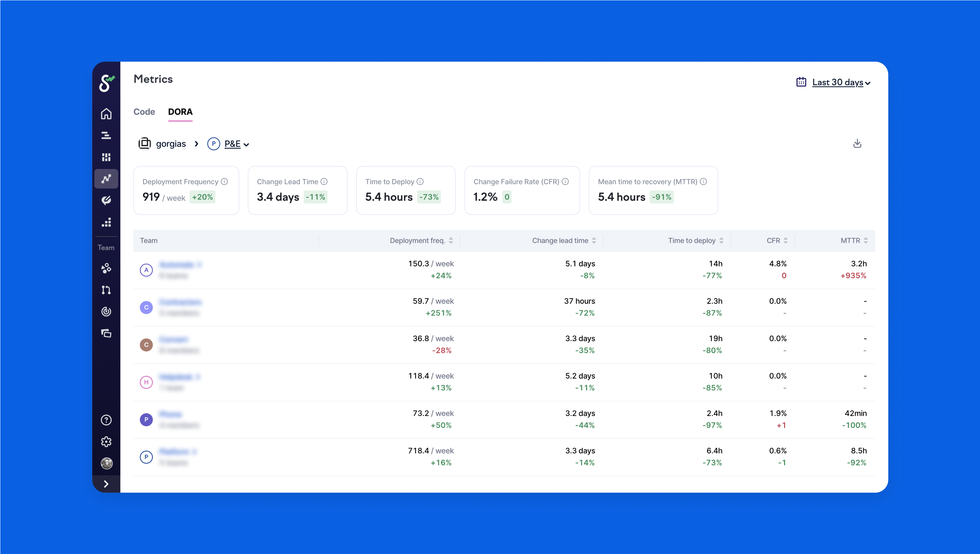This screenshot has height=554, width=980.
Task: Open the settings gear icon
Action: (106, 442)
